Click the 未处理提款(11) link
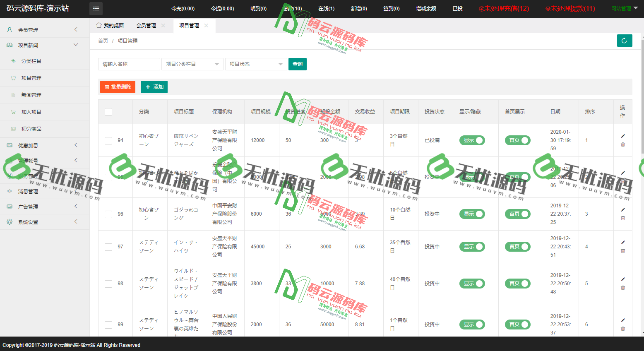644x351 pixels. point(570,8)
